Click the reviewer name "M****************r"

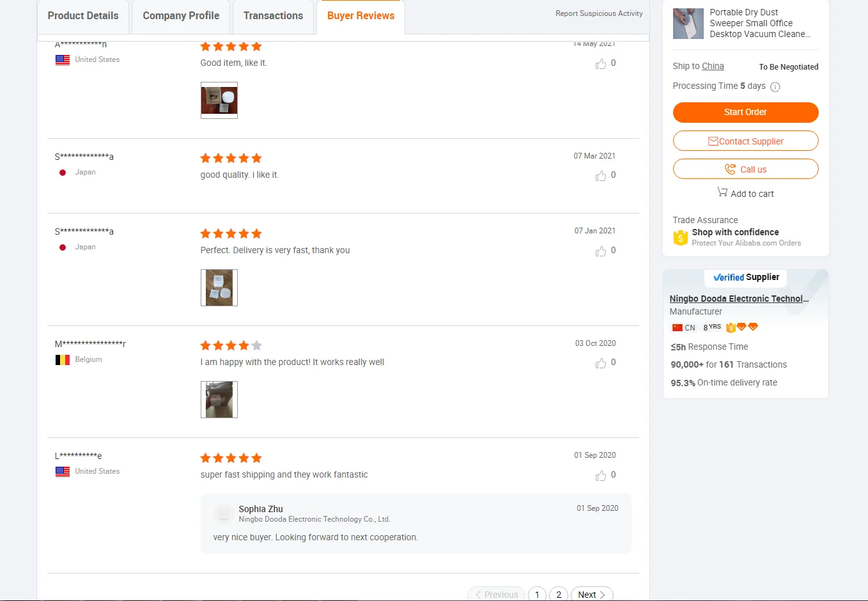(x=90, y=344)
